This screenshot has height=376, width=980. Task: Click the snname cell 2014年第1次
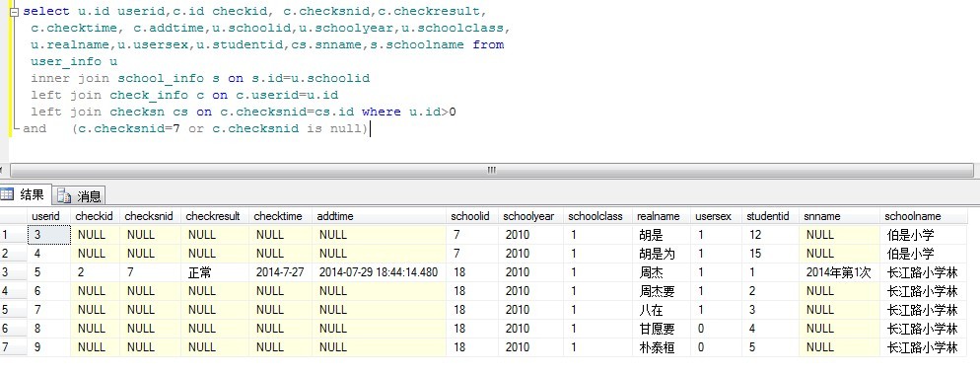click(x=839, y=272)
